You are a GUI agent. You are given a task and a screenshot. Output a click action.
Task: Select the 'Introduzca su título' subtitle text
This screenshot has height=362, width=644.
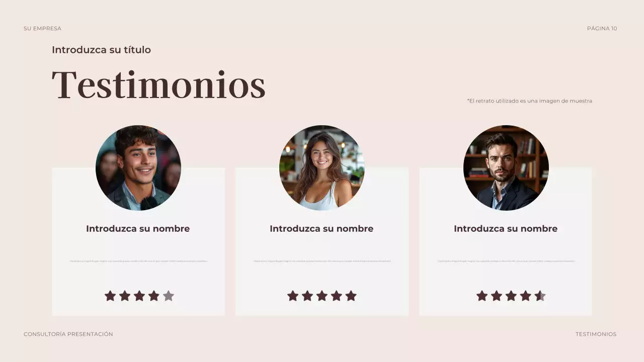[x=101, y=50]
